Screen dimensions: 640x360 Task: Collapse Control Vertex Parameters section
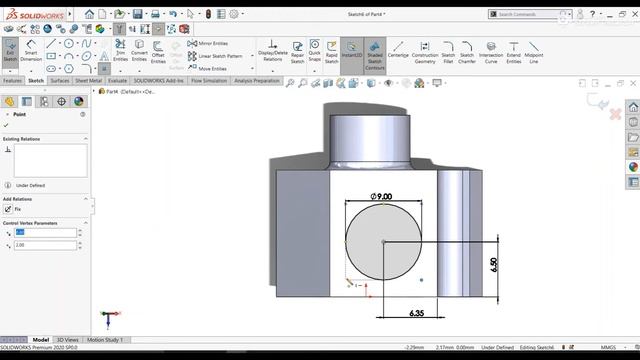pos(86,223)
